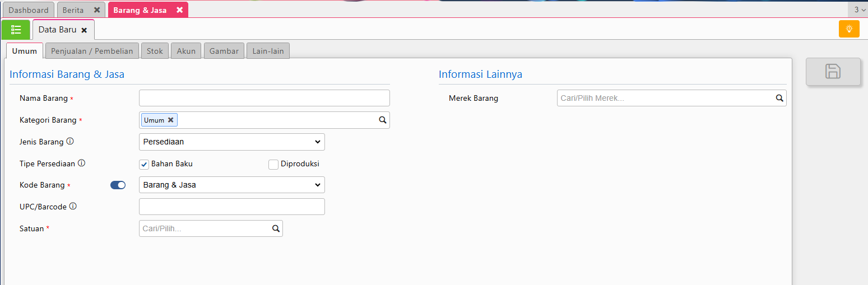The height and width of the screenshot is (285, 868).
Task: Click search icon in Kategori Barang field
Action: pos(383,120)
